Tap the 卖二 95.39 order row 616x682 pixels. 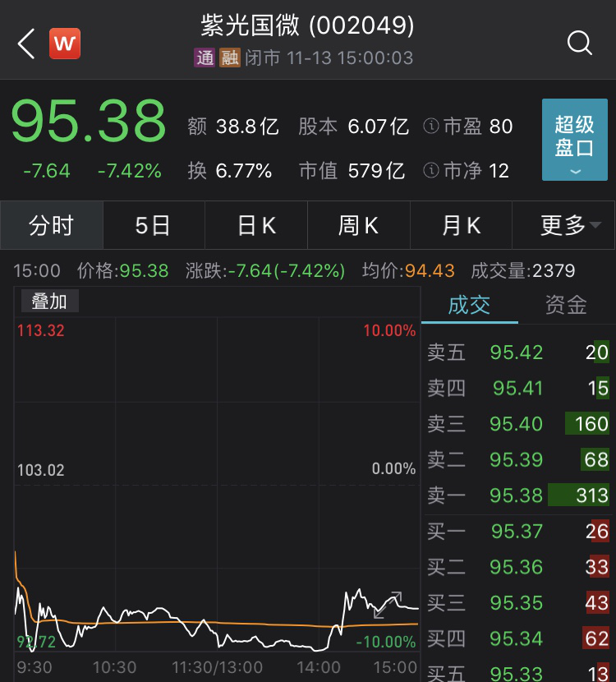point(517,459)
